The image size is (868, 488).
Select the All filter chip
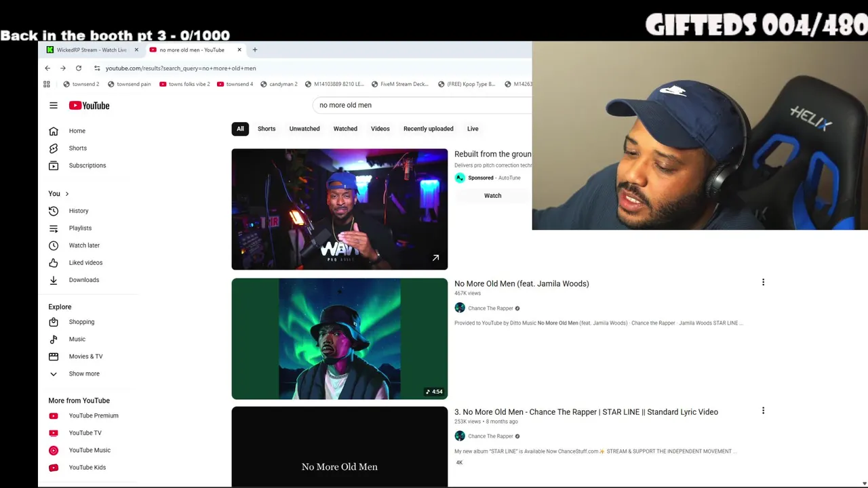(x=240, y=129)
